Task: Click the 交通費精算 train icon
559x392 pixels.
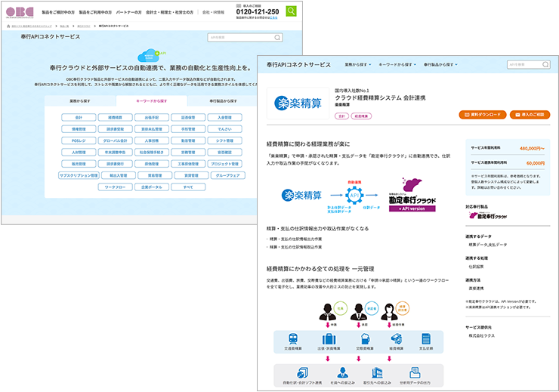Action: pyautogui.click(x=293, y=338)
